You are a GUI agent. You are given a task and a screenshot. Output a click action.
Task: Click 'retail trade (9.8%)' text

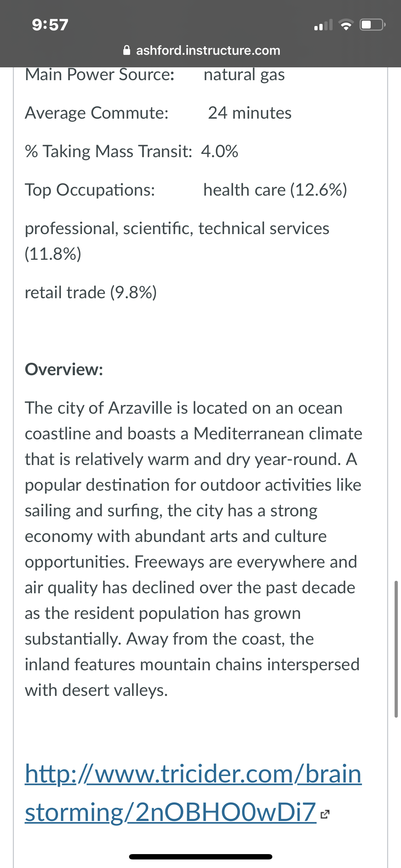pos(91,293)
